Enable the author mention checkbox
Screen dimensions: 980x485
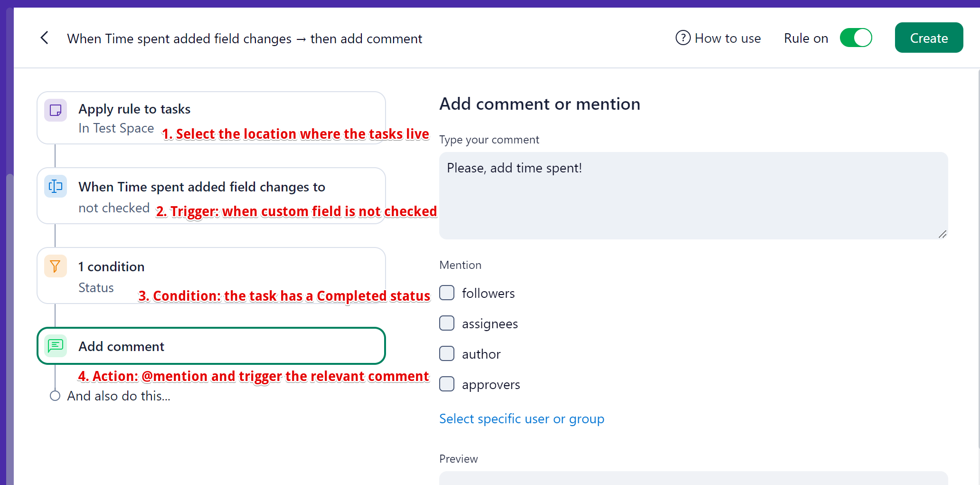click(447, 354)
